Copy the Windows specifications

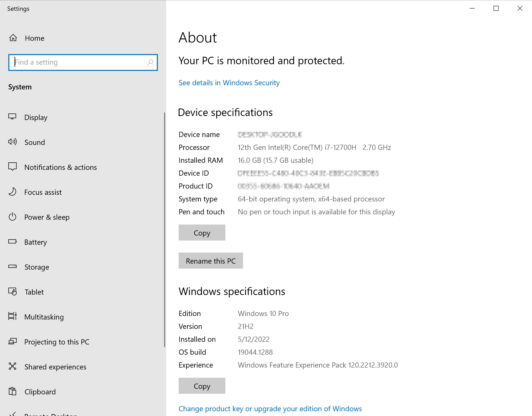202,386
